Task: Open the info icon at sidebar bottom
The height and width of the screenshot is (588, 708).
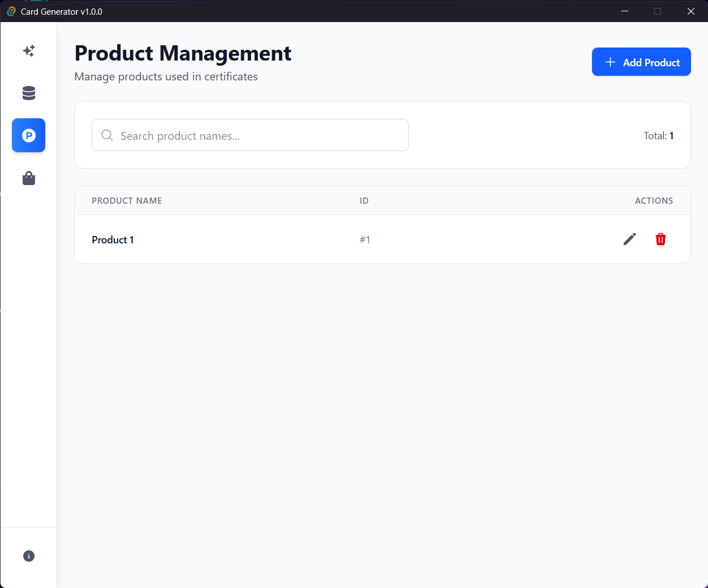Action: click(x=29, y=556)
